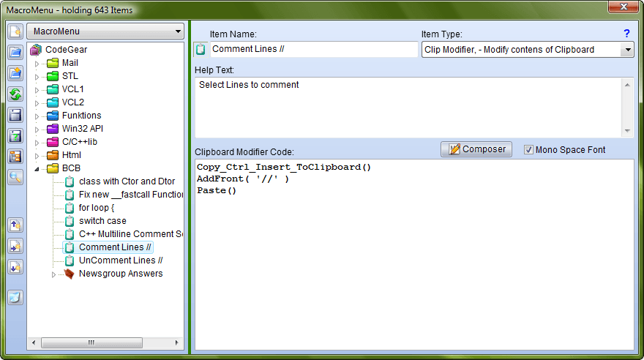The width and height of the screenshot is (644, 360).
Task: Click Help Text scrollbar down arrow
Action: pos(627,131)
